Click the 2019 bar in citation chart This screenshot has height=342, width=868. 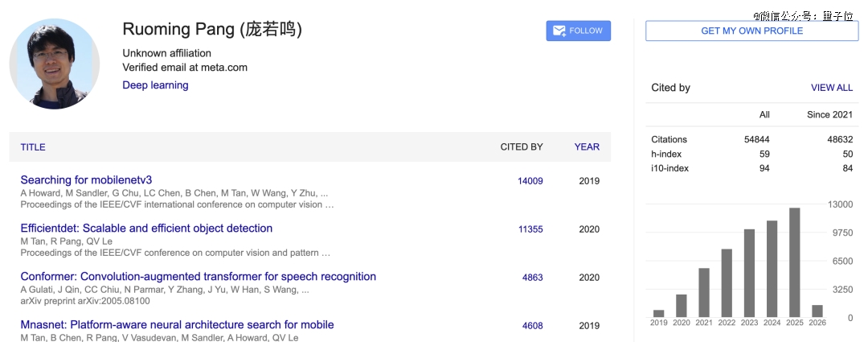(659, 313)
